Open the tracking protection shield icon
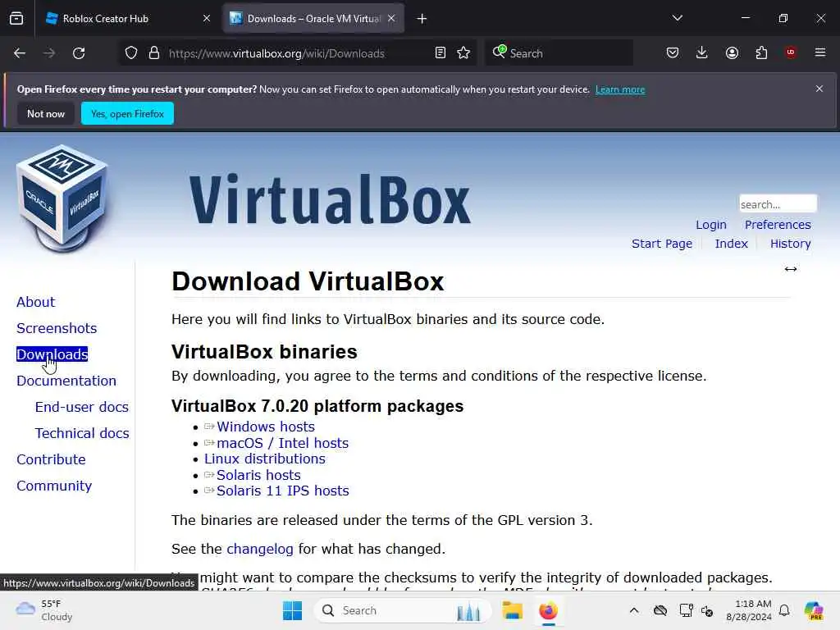 (131, 53)
